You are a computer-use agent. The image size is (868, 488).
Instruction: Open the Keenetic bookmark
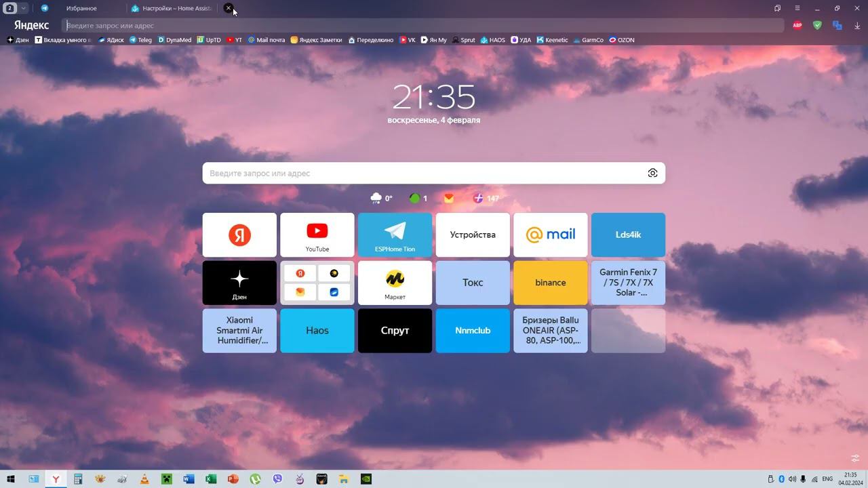553,40
